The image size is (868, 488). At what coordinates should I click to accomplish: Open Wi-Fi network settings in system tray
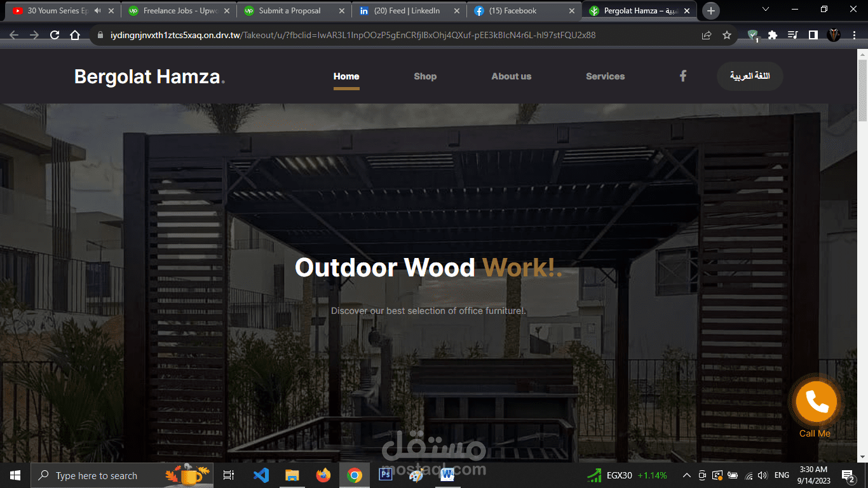(749, 475)
